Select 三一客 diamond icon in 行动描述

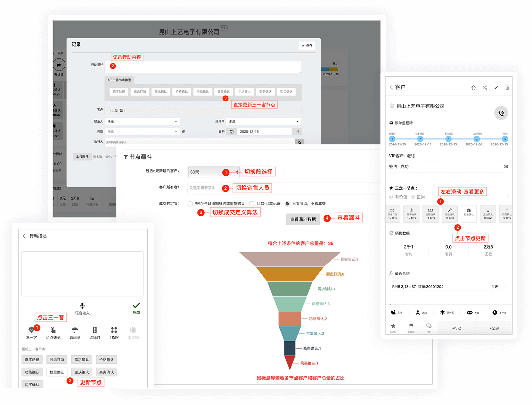point(31,330)
